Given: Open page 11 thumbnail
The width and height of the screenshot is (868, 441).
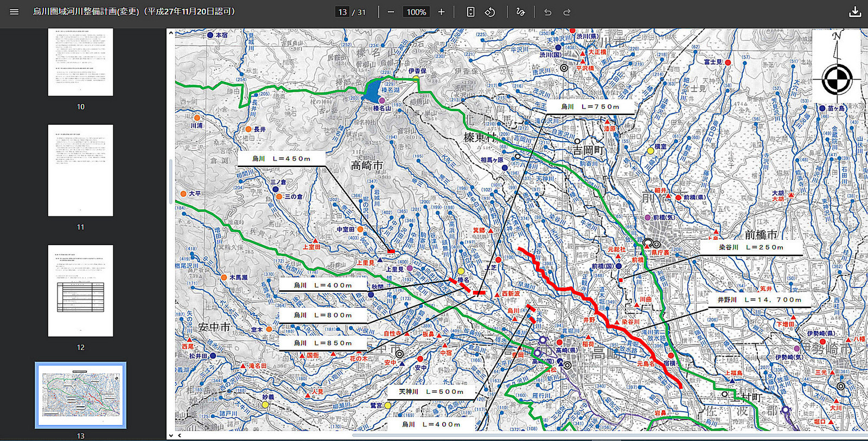Looking at the screenshot, I should pos(80,170).
